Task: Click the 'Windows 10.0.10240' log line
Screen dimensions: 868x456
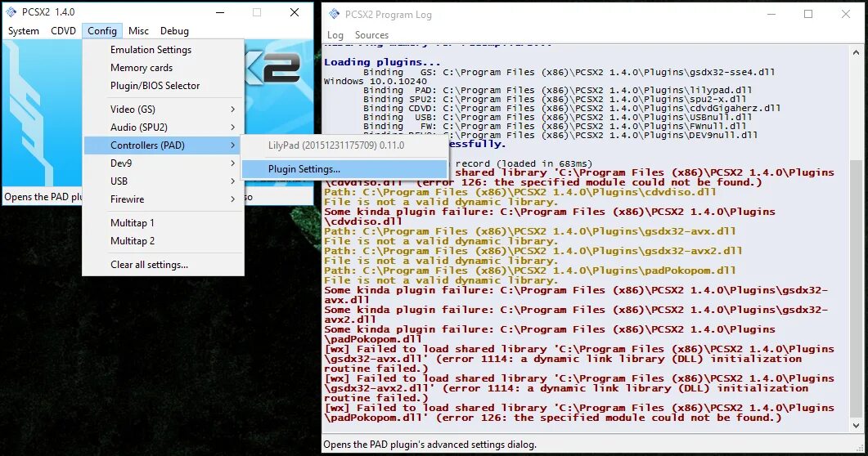Action: (x=376, y=81)
